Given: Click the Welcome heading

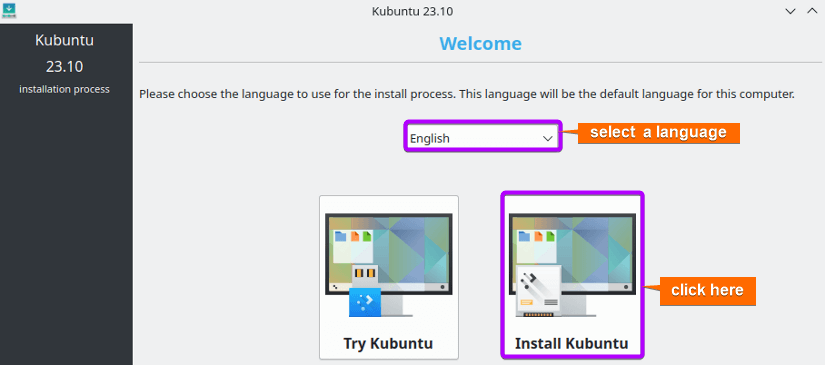Looking at the screenshot, I should [480, 44].
